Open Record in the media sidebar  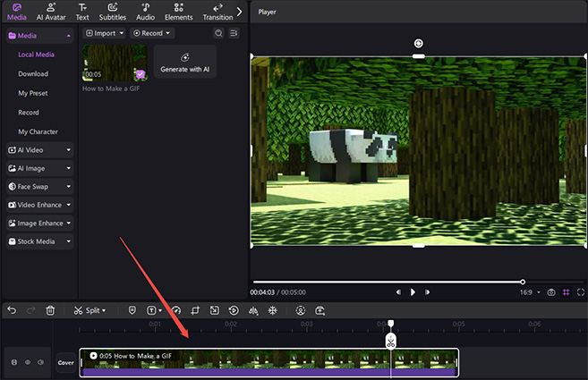(x=29, y=113)
